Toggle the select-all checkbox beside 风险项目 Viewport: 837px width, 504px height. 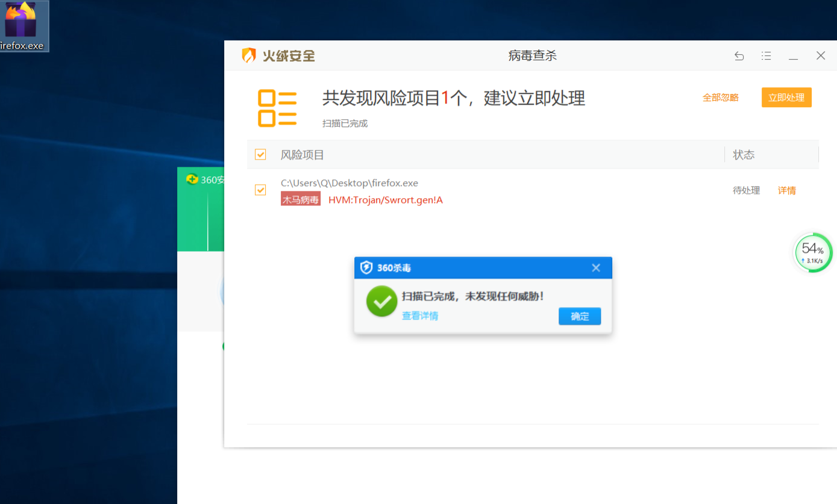point(260,154)
